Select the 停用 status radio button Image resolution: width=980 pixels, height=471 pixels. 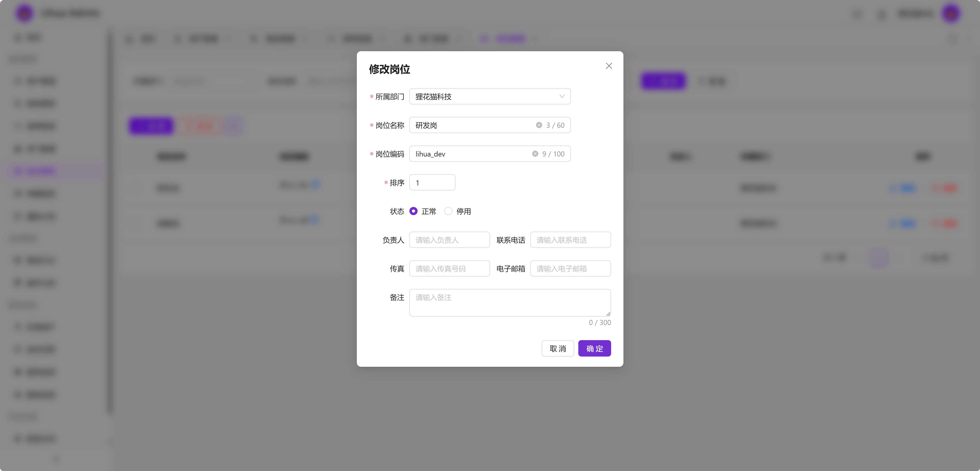pyautogui.click(x=448, y=211)
